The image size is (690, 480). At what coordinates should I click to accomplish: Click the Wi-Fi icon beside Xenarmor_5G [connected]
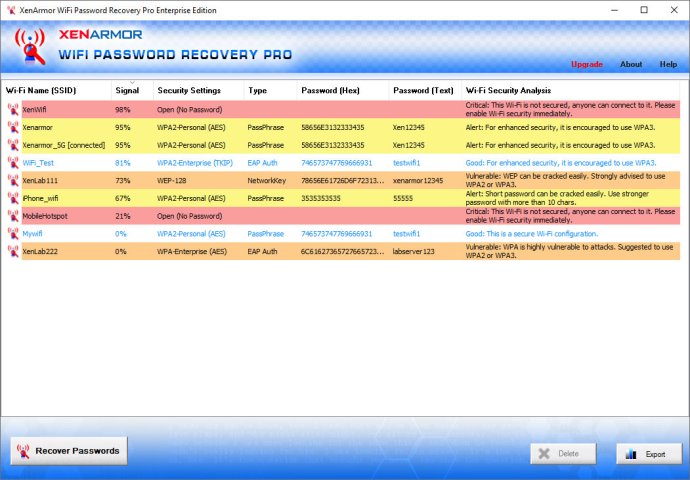pyautogui.click(x=13, y=145)
